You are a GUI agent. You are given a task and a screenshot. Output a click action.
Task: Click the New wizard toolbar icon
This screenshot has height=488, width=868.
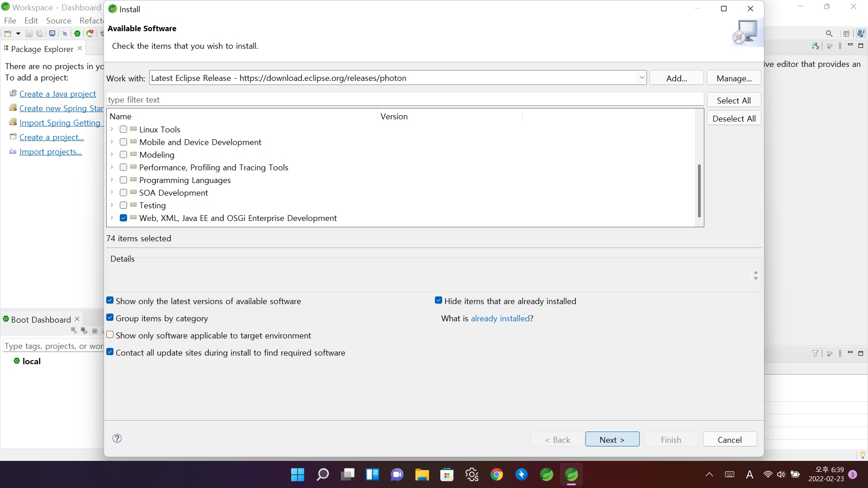coord(8,33)
